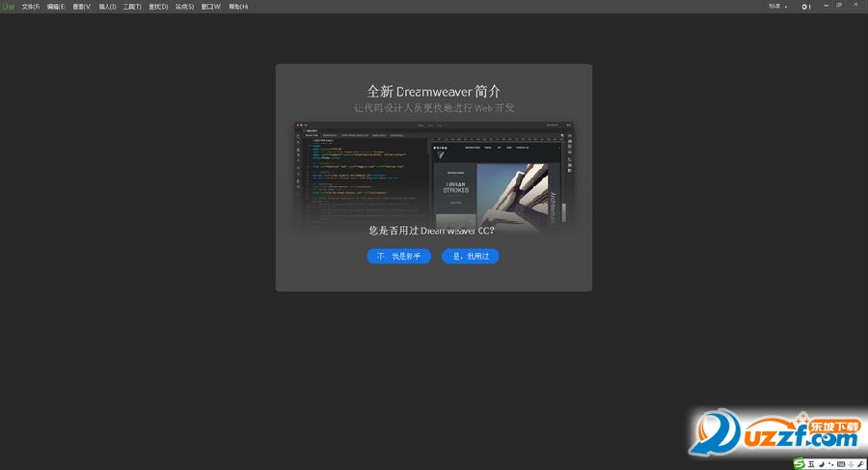Expand the 标准 workspace switcher dropdown

pos(777,6)
